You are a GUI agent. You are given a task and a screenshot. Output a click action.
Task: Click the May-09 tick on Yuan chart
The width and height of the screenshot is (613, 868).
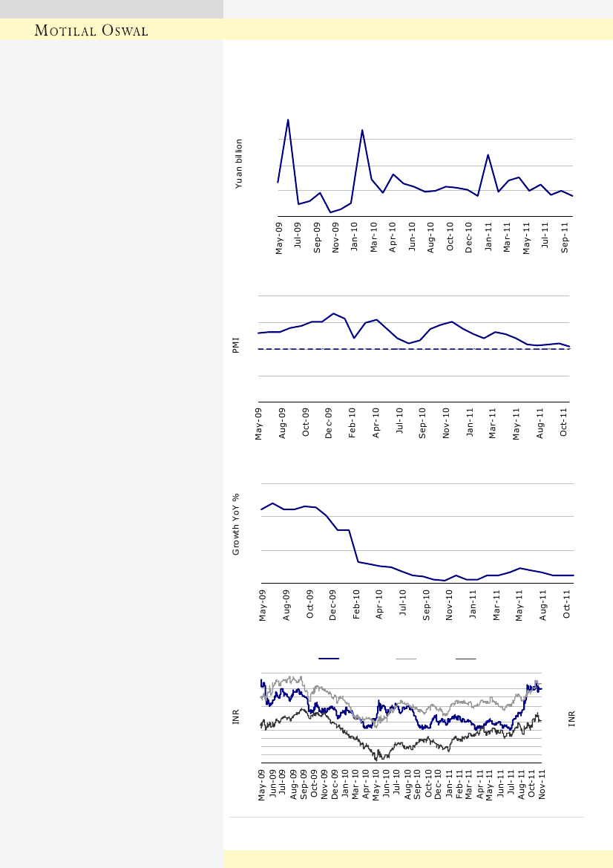pyautogui.click(x=279, y=238)
